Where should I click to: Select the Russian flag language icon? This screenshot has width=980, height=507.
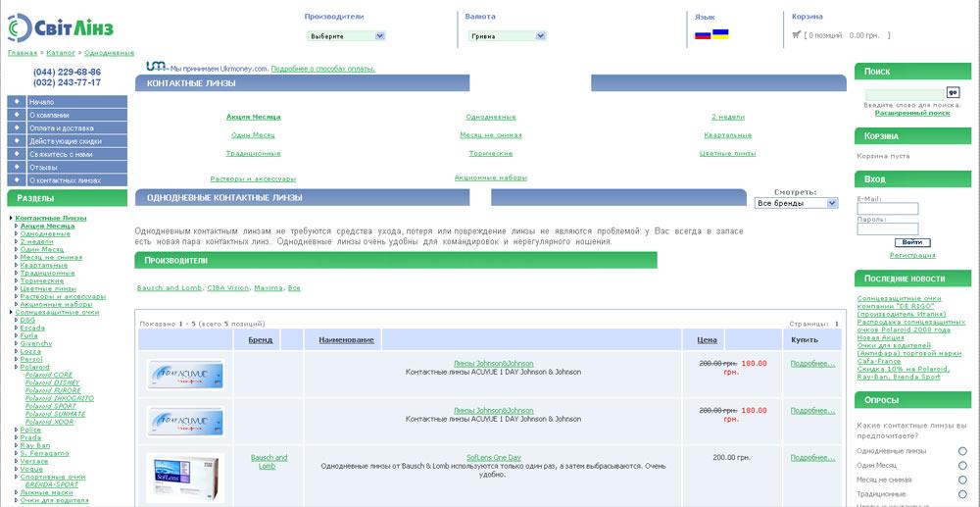[703, 35]
